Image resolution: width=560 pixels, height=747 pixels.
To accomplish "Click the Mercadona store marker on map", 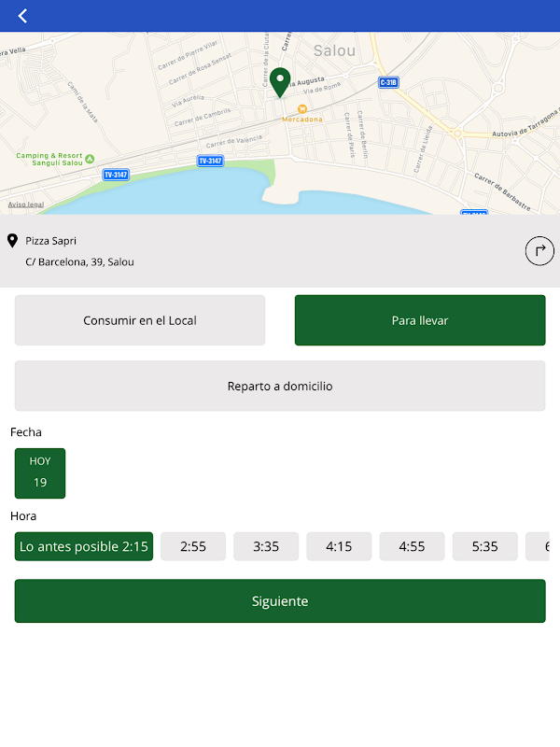I will pos(302,108).
